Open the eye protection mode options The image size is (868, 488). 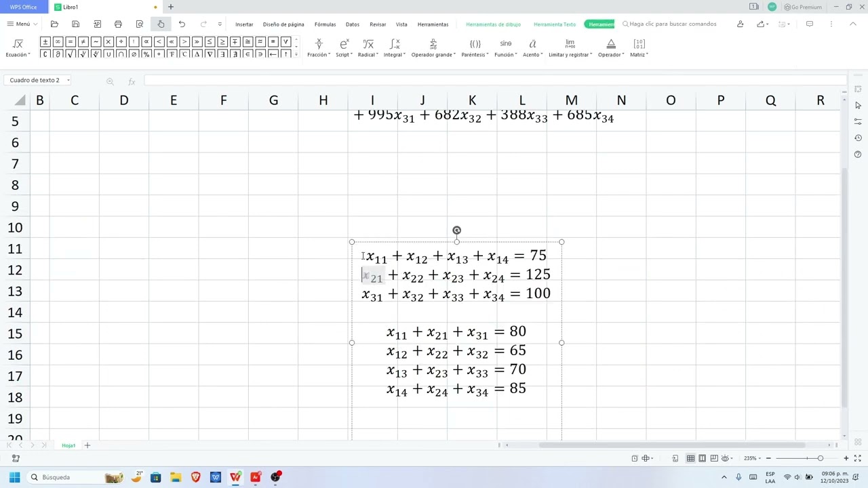[727, 458]
